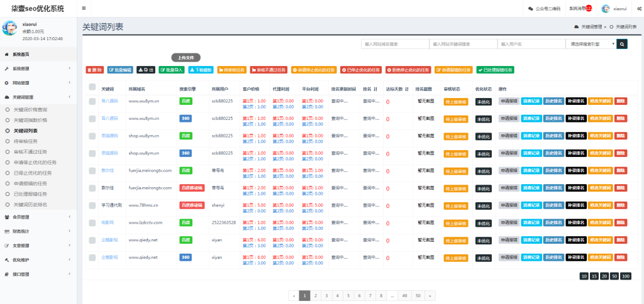The height and width of the screenshot is (304, 644).
Task: Check the first row 易八源码 checkbox
Action: 92,101
